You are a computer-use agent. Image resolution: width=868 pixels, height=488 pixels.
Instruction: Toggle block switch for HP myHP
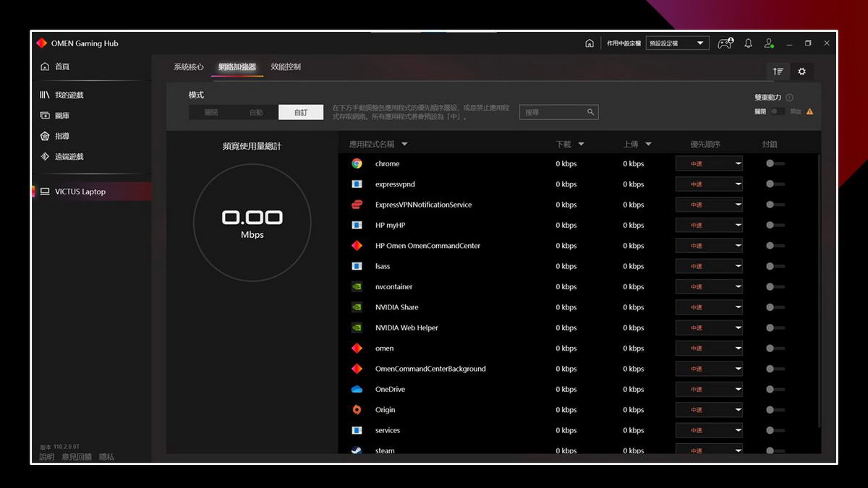775,225
